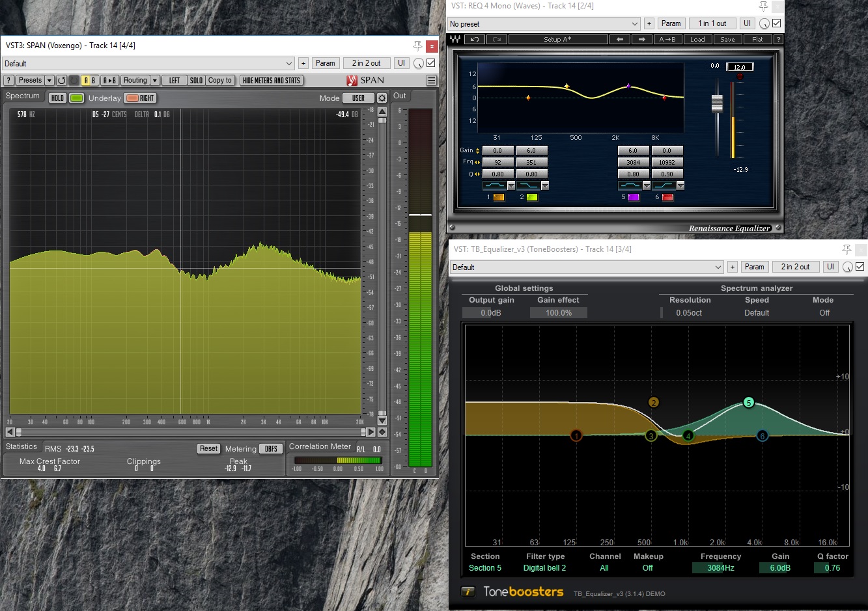Open the 'No preset' dropdown in REQ window
The image size is (868, 611).
pyautogui.click(x=544, y=23)
